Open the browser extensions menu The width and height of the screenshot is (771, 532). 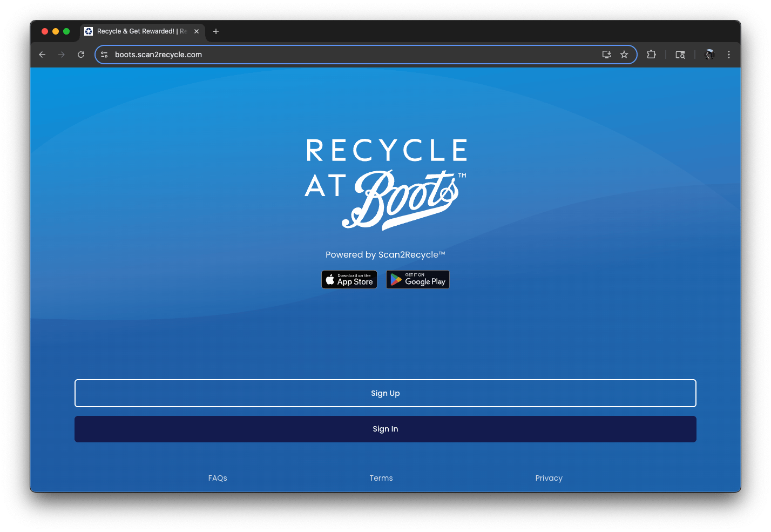click(651, 55)
